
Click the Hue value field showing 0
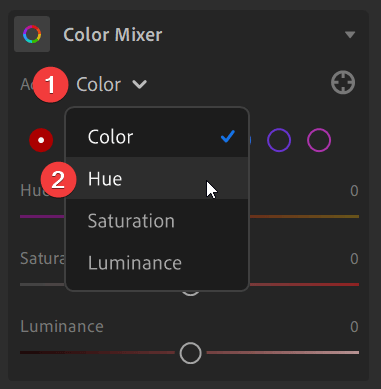pos(354,191)
